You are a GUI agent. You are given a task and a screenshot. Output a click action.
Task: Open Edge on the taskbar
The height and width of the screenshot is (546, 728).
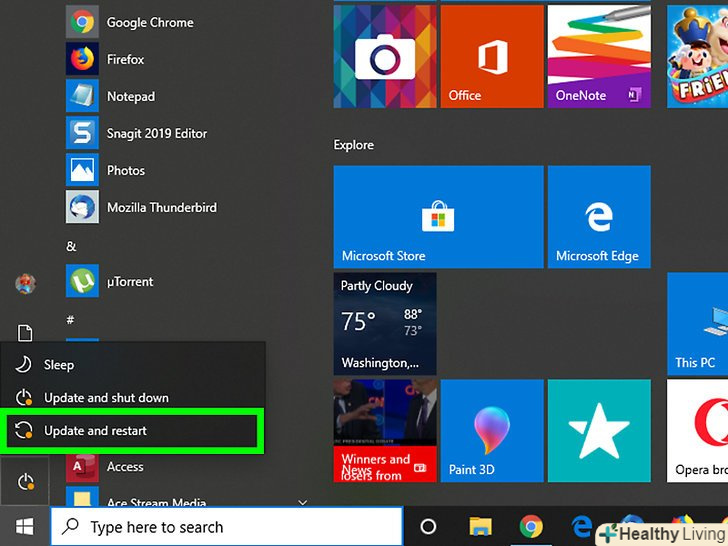[x=581, y=526]
